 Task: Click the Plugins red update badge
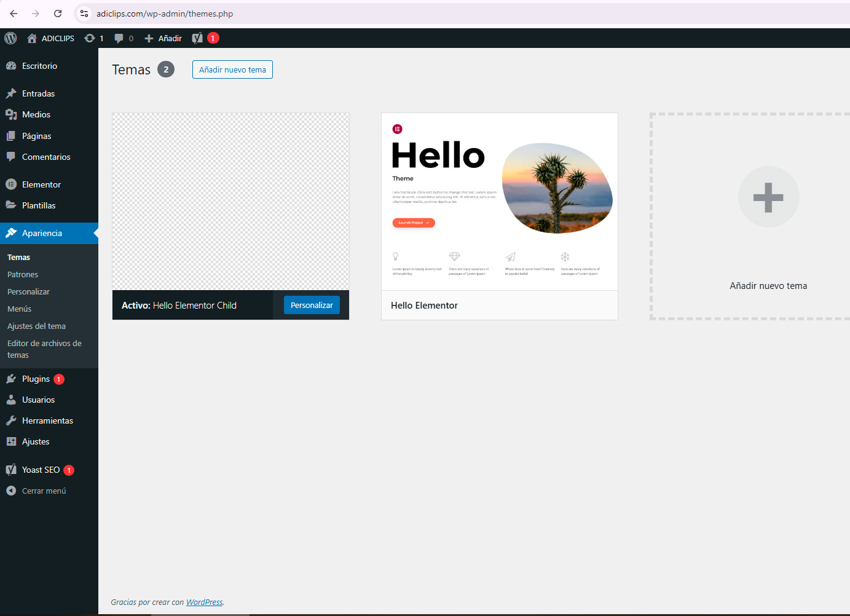(59, 379)
